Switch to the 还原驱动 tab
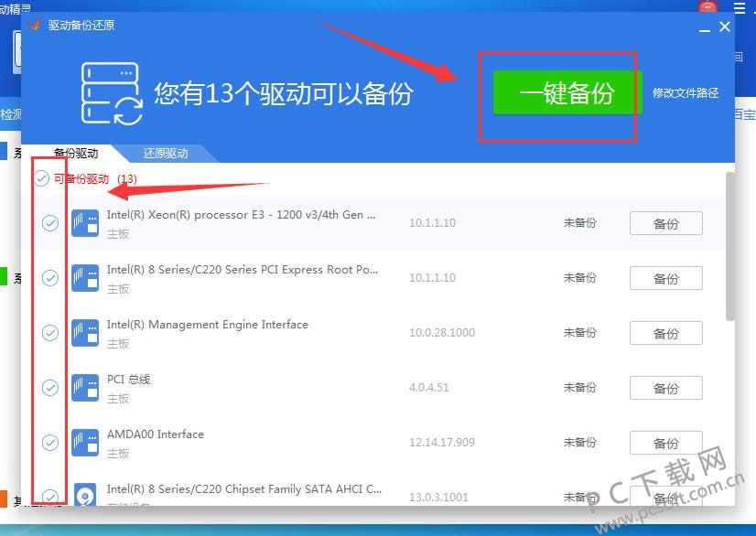Screen dimensions: 756x536 pos(165,154)
